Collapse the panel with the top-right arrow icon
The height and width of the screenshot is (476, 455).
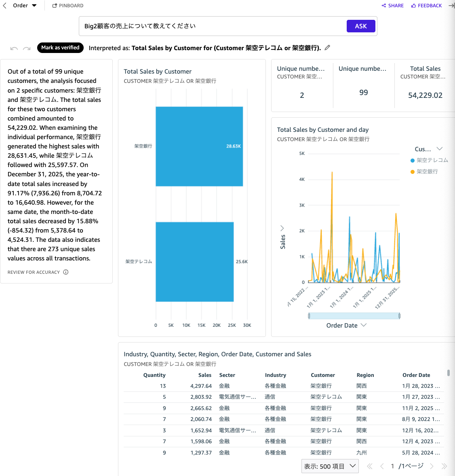[x=451, y=5]
